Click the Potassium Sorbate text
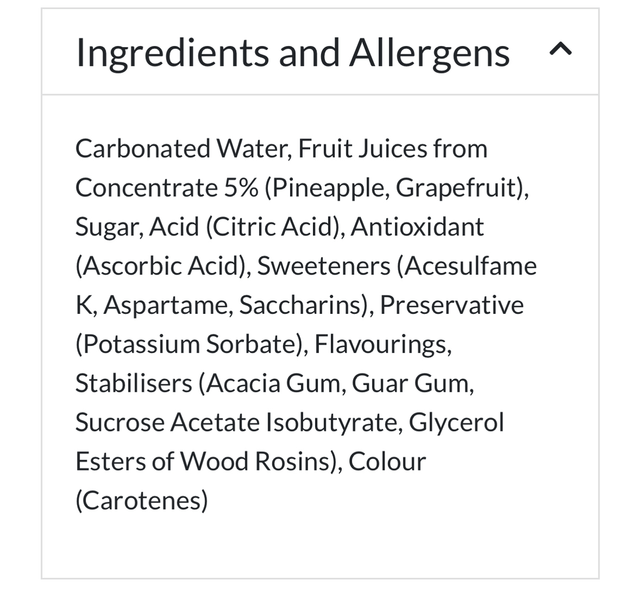This screenshot has height=594, width=640. point(189,344)
